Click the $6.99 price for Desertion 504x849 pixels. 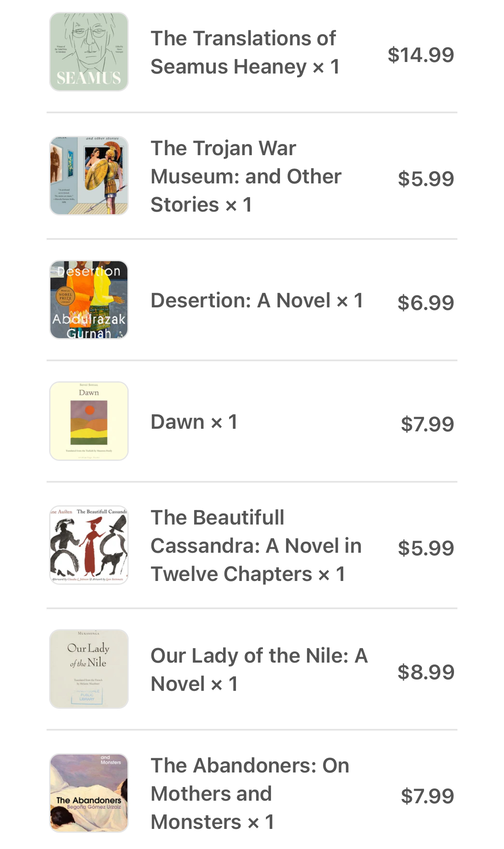coord(425,303)
